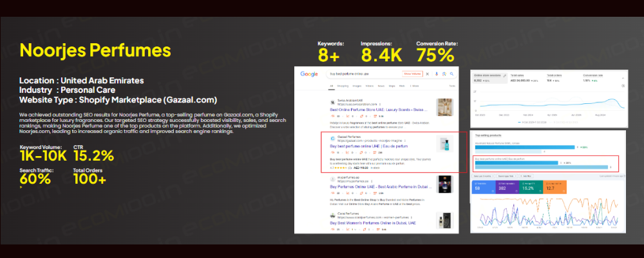The height and width of the screenshot is (258, 644).
Task: Open the date range filter dropdown
Action: pyautogui.click(x=482, y=175)
